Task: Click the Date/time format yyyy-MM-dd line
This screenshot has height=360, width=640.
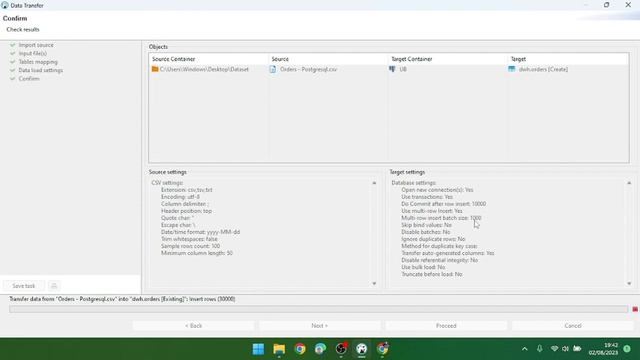Action: pyautogui.click(x=200, y=232)
